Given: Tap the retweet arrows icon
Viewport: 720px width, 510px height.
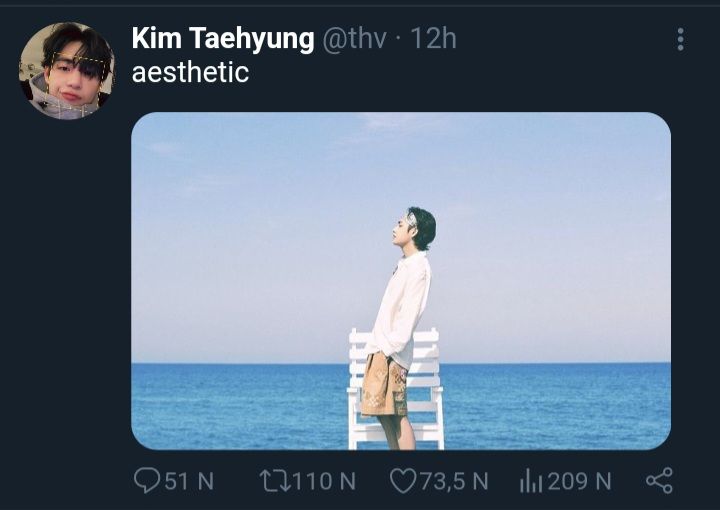Looking at the screenshot, I should point(275,481).
